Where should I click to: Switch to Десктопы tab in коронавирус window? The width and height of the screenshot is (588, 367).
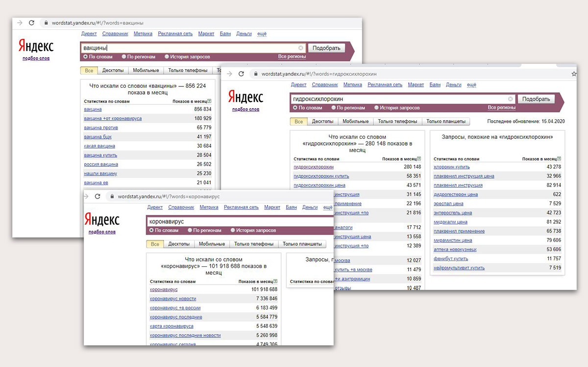pyautogui.click(x=179, y=244)
